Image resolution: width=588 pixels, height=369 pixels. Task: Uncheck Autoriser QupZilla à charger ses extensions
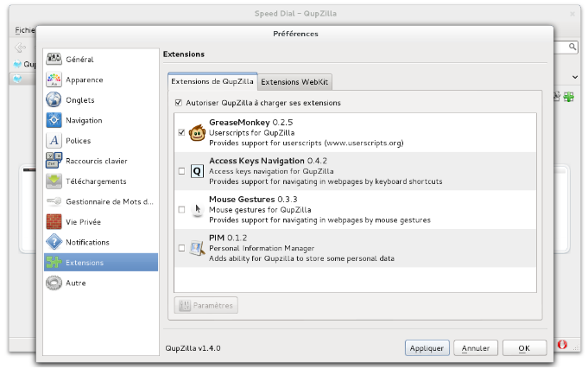click(x=179, y=103)
